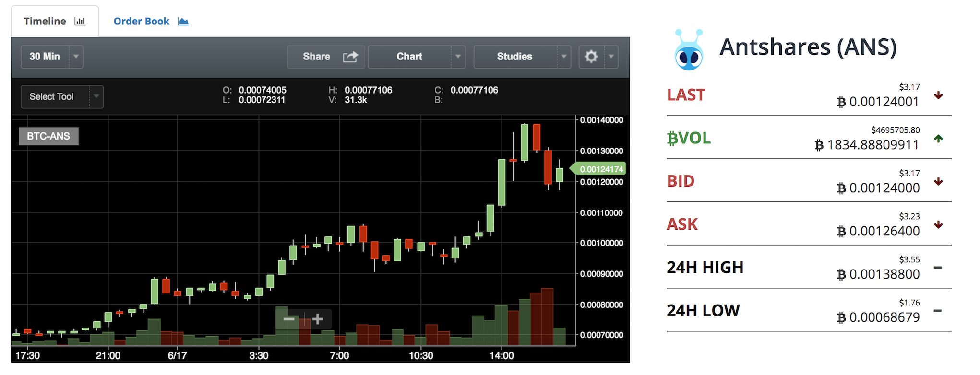Click the 21:00 time axis label
Viewport: 980px width, 375px height.
coord(108,356)
